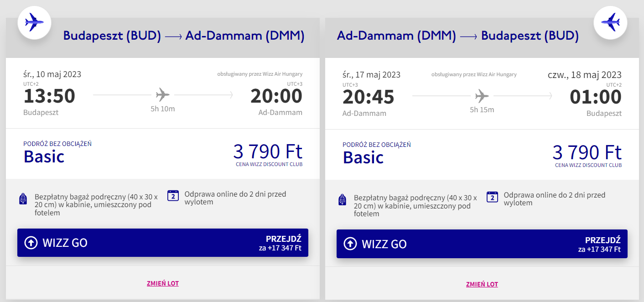Click the calendar check-in icon in outbound card
The width and height of the screenshot is (644, 302).
[x=173, y=196]
